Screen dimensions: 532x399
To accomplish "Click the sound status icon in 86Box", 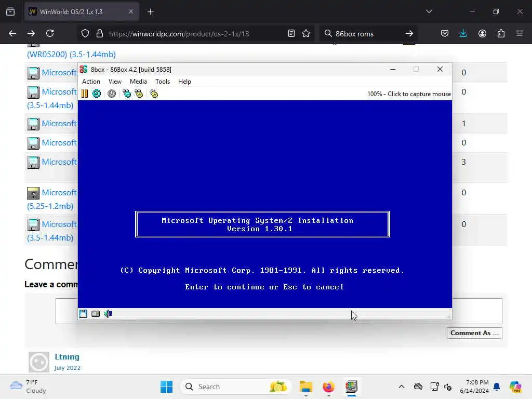I will pyautogui.click(x=108, y=314).
